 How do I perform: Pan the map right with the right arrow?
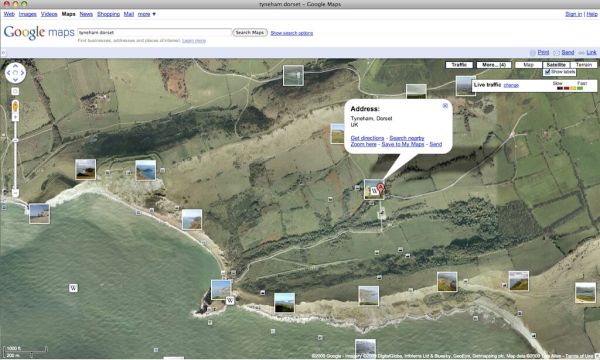[x=22, y=73]
